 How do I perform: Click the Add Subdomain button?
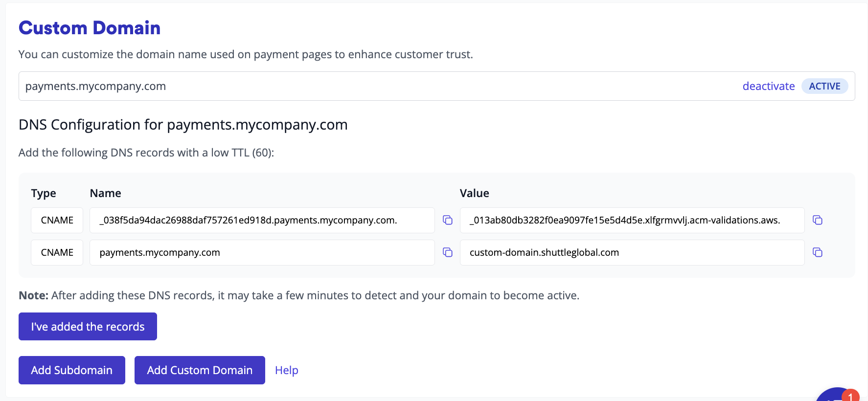[x=72, y=370]
